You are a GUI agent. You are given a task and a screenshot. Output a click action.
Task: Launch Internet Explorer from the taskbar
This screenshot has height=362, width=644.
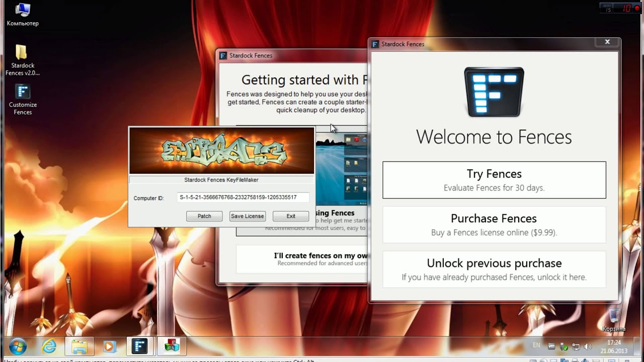point(49,346)
